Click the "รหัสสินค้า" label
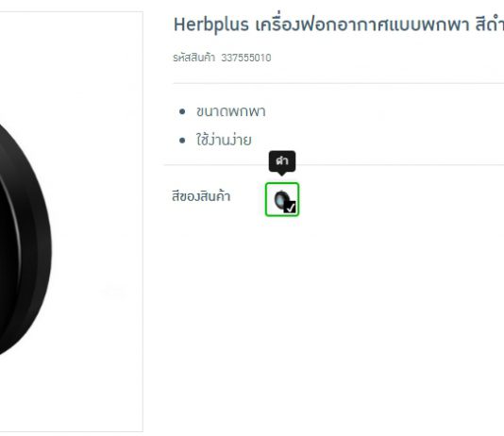The height and width of the screenshot is (436, 504). click(x=193, y=58)
